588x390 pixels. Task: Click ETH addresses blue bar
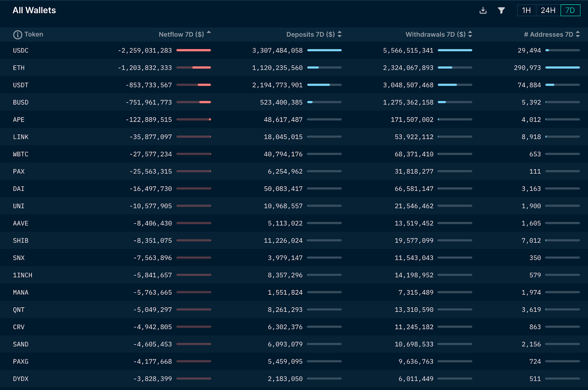(x=563, y=67)
